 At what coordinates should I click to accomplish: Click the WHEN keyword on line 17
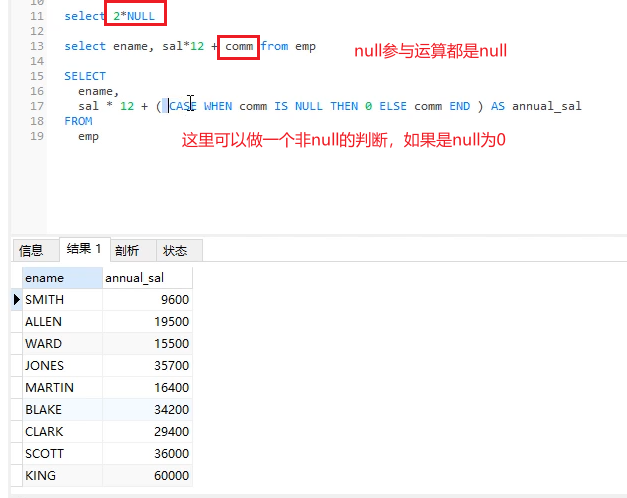click(x=218, y=106)
